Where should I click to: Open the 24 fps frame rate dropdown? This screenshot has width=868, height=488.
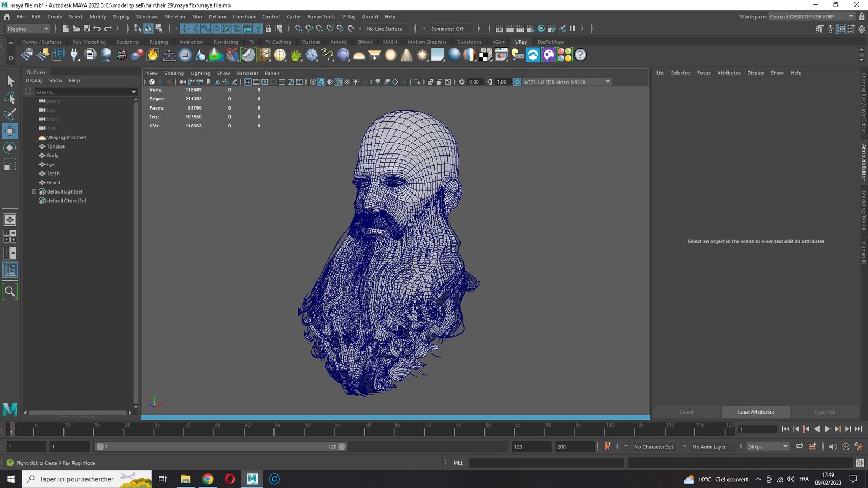tap(767, 447)
